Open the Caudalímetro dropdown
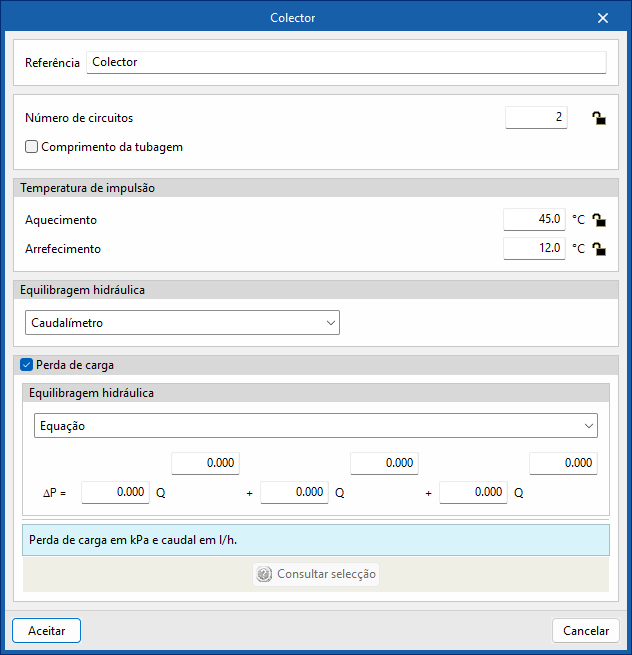This screenshot has height=655, width=632. (183, 322)
